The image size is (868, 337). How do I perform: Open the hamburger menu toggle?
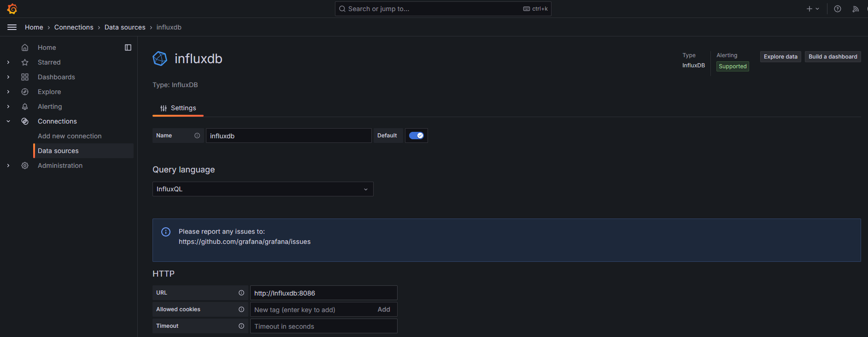pos(12,27)
